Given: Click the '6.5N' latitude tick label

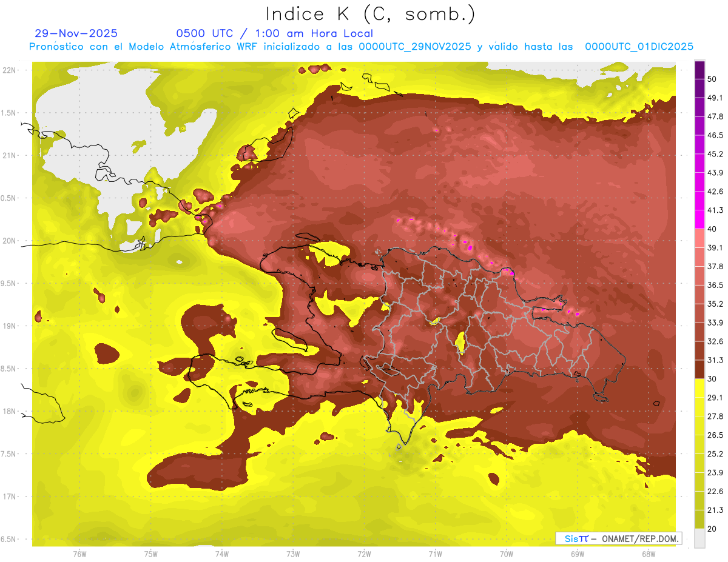Looking at the screenshot, I should 9,540.
